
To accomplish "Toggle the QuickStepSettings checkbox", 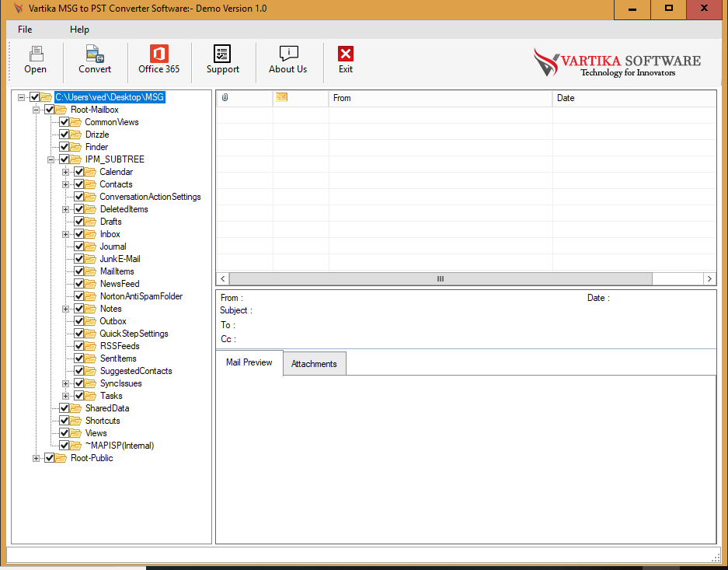I will (x=79, y=334).
